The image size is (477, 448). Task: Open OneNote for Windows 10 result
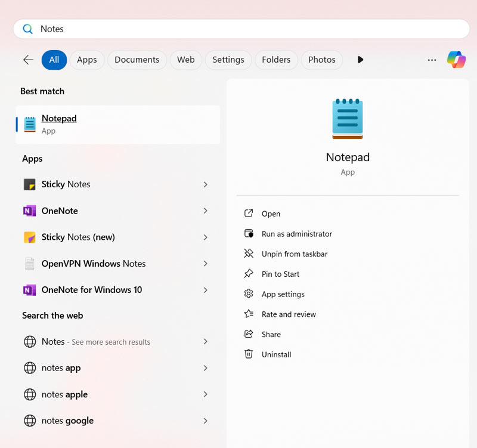(117, 290)
